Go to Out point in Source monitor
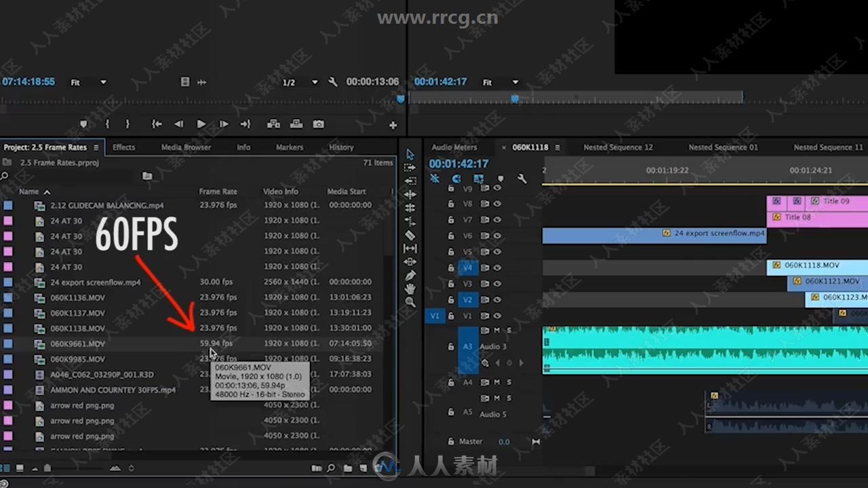Screen dimensions: 868x488 (x=245, y=124)
